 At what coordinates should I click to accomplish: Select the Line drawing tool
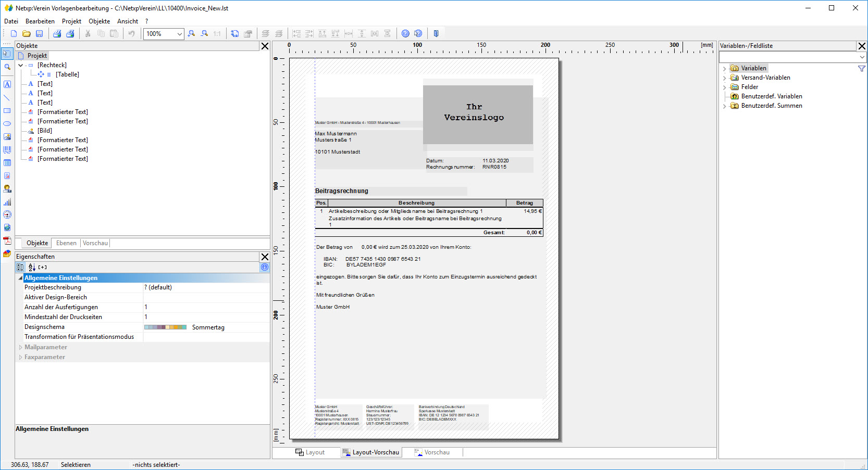coord(7,97)
